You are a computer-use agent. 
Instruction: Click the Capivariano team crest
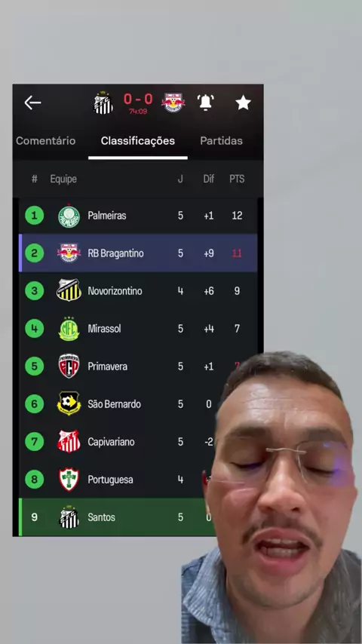(69, 441)
